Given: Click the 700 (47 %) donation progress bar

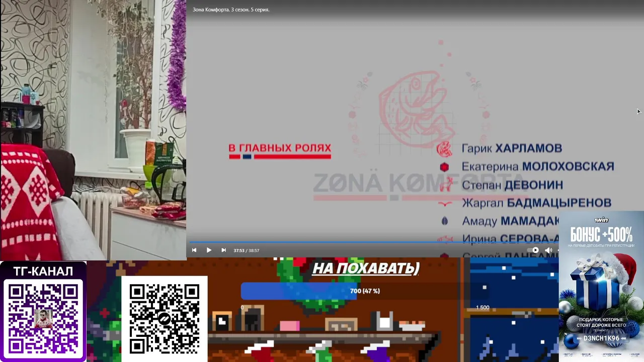Looking at the screenshot, I should coord(365,291).
